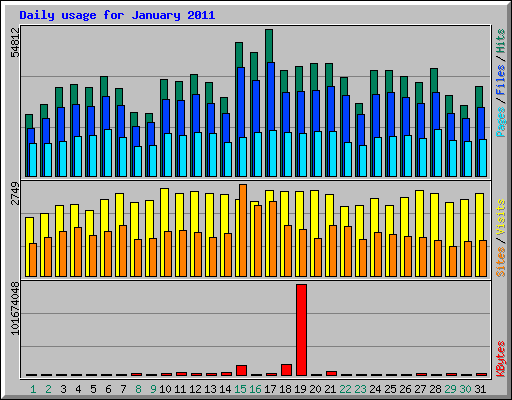Click day label "9" on the x-axis

tap(153, 389)
